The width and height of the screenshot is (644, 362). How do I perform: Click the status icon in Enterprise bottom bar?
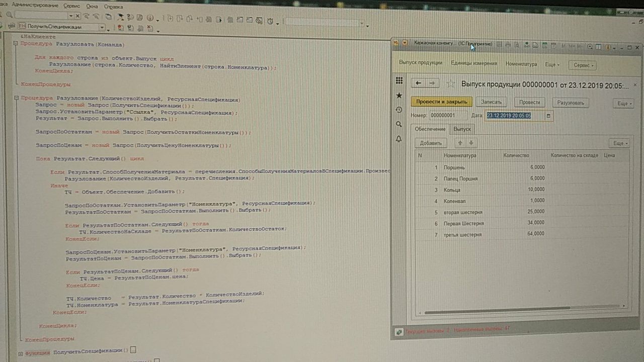pos(398,331)
